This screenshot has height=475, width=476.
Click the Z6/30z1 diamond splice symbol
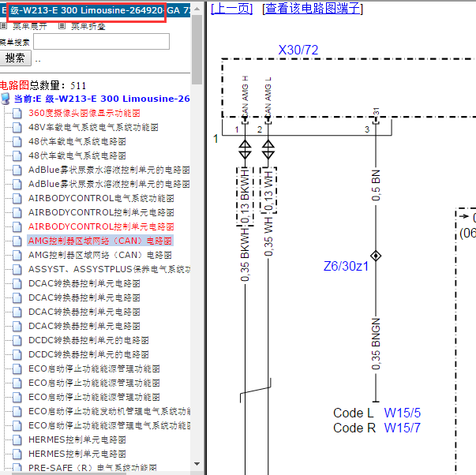pyautogui.click(x=376, y=256)
